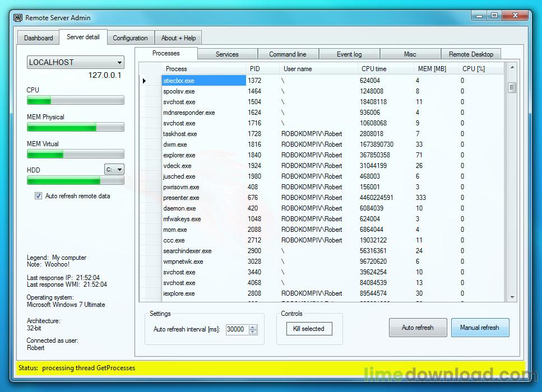Image resolution: width=542 pixels, height=392 pixels.
Task: Open the Event log tab
Action: click(x=349, y=54)
